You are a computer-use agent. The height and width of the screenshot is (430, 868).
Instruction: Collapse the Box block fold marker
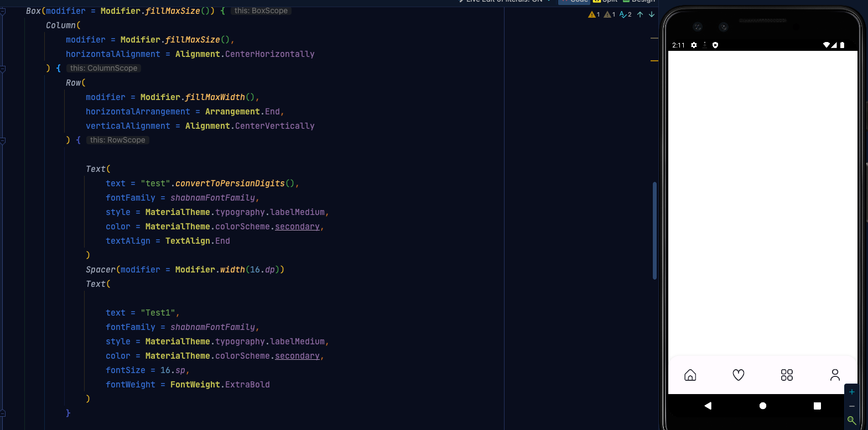tap(3, 11)
